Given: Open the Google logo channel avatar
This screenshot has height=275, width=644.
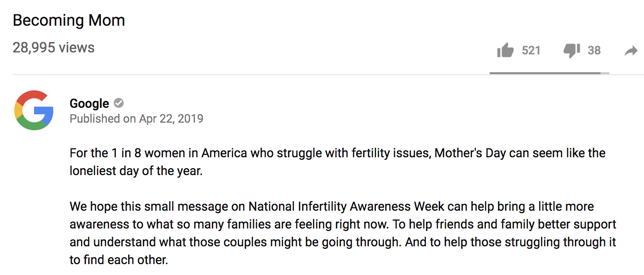Looking at the screenshot, I should (34, 110).
